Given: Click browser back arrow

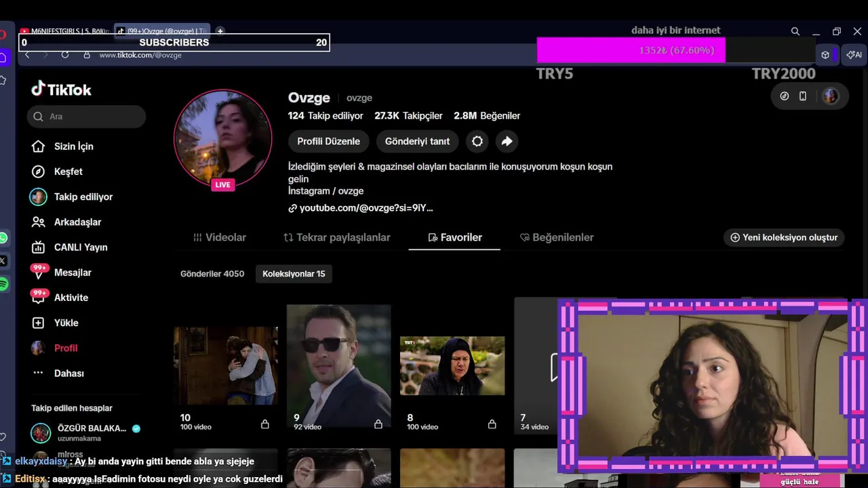Looking at the screenshot, I should pos(27,55).
